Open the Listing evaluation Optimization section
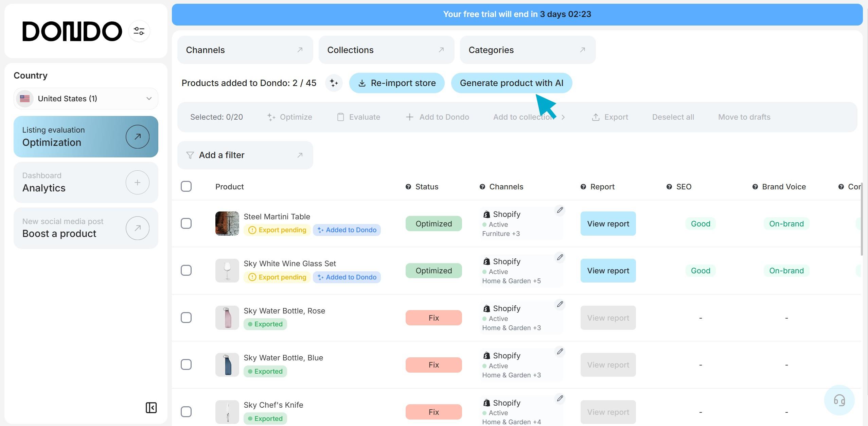 pos(86,137)
